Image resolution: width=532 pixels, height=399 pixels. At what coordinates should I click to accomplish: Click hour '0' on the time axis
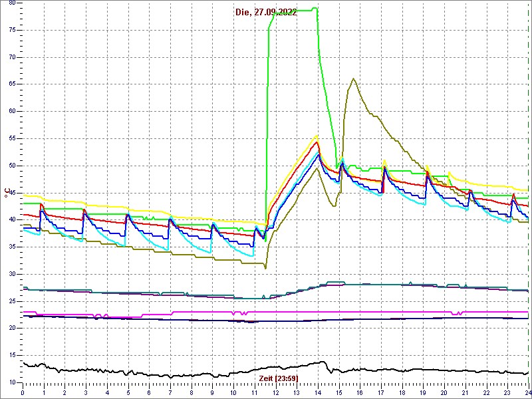pyautogui.click(x=23, y=393)
